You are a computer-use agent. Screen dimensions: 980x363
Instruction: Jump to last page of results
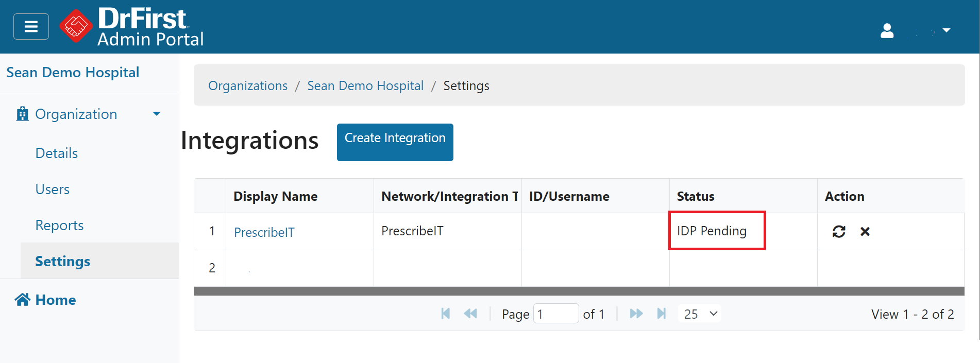(x=662, y=314)
